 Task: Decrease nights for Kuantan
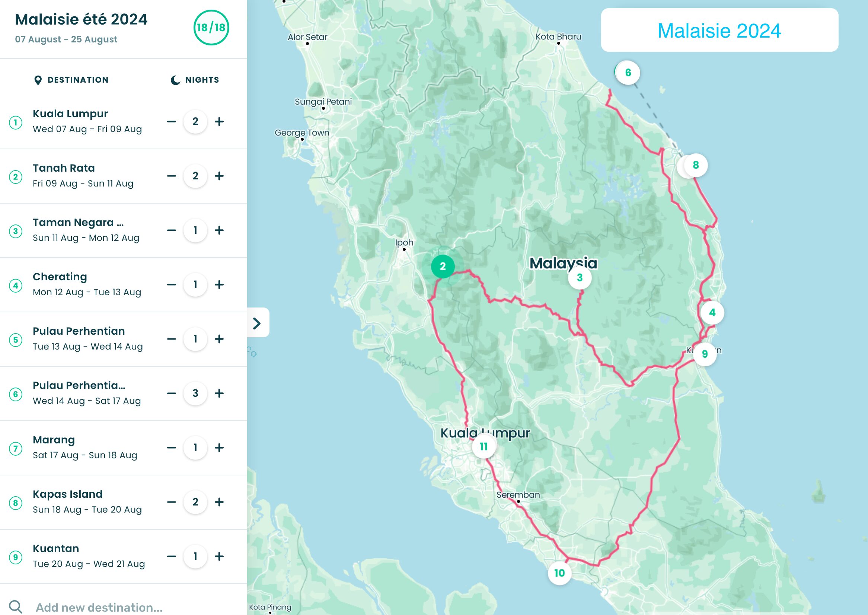[172, 556]
